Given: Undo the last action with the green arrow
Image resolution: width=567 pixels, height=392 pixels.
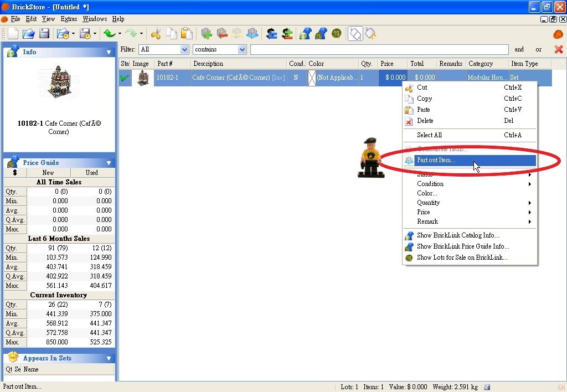Looking at the screenshot, I should (x=109, y=34).
